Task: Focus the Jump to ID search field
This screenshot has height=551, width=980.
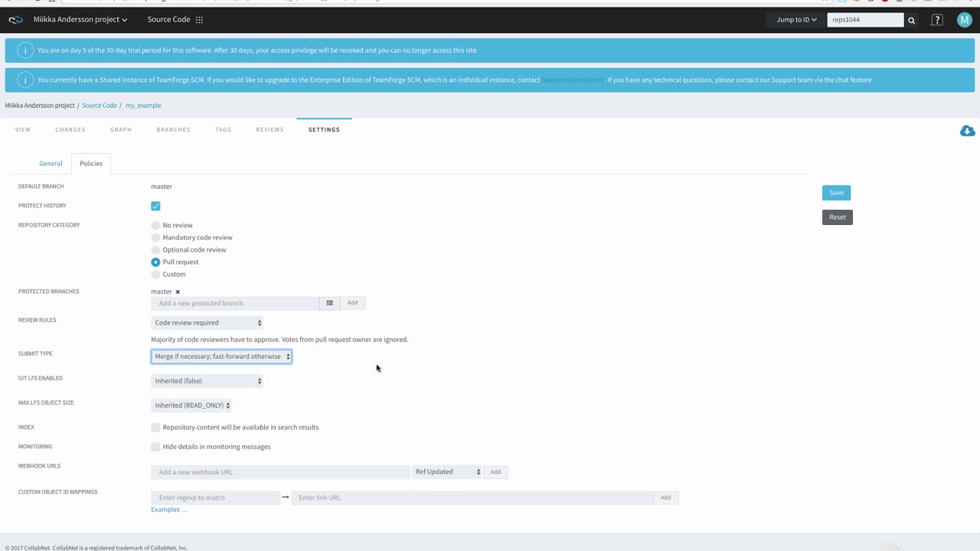Action: [x=865, y=20]
